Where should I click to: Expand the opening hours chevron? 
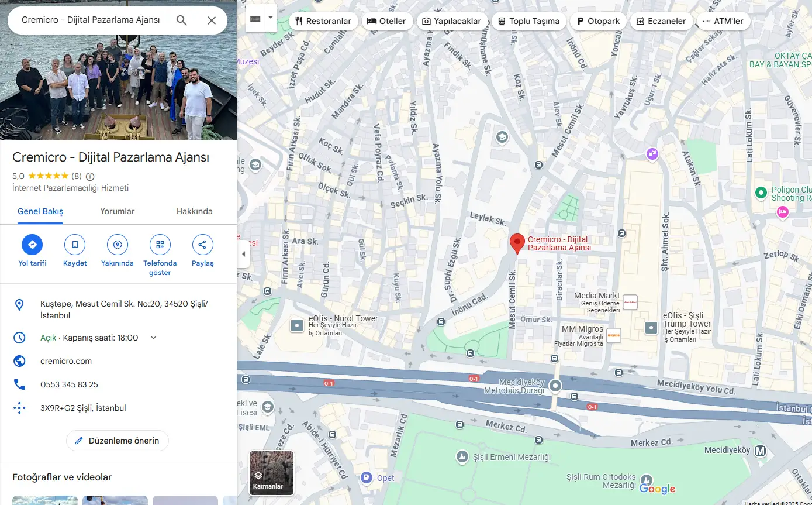(x=154, y=338)
